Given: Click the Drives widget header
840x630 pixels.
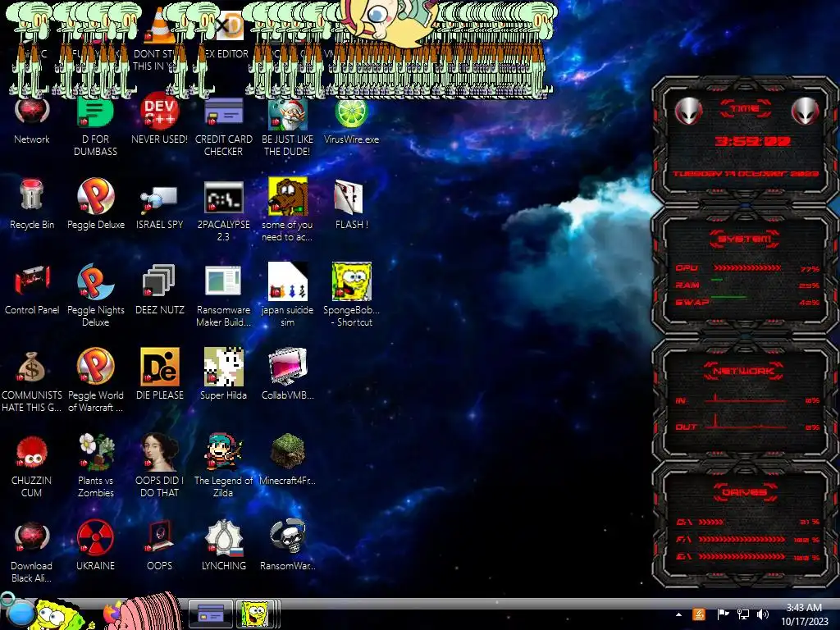Looking at the screenshot, I should 745,492.
